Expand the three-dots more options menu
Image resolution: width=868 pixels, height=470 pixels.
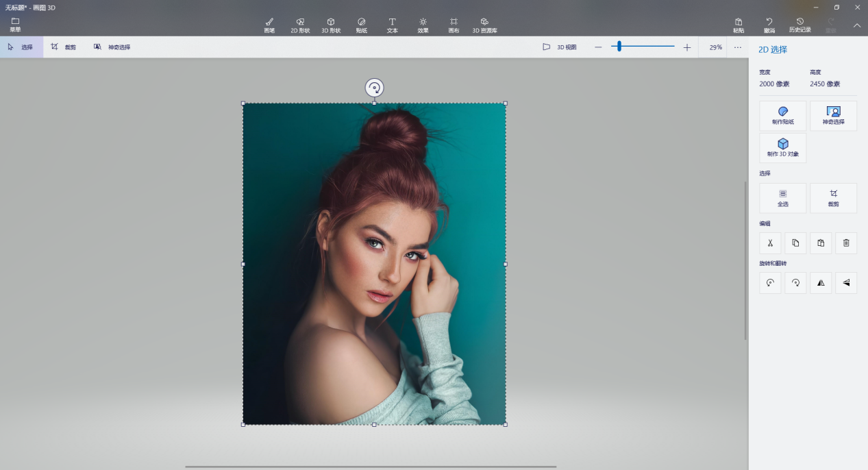coord(737,47)
